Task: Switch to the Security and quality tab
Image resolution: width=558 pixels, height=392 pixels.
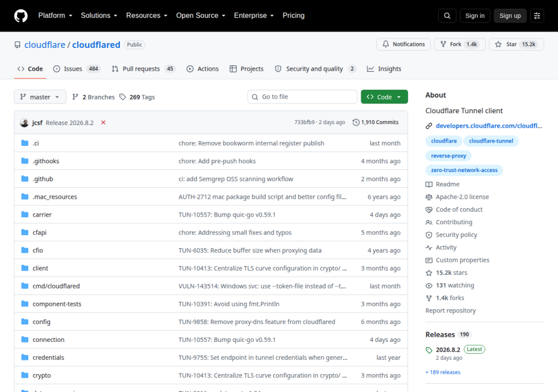Action: point(316,69)
